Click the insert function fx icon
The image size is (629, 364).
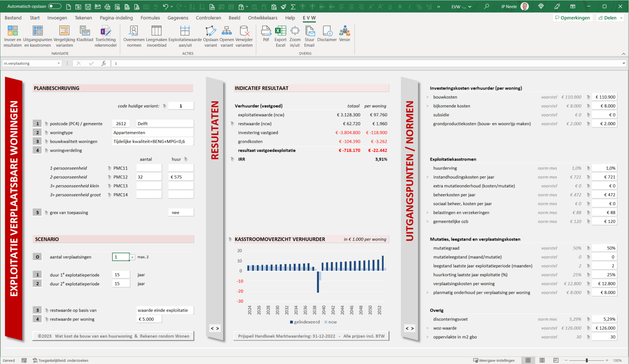point(104,63)
